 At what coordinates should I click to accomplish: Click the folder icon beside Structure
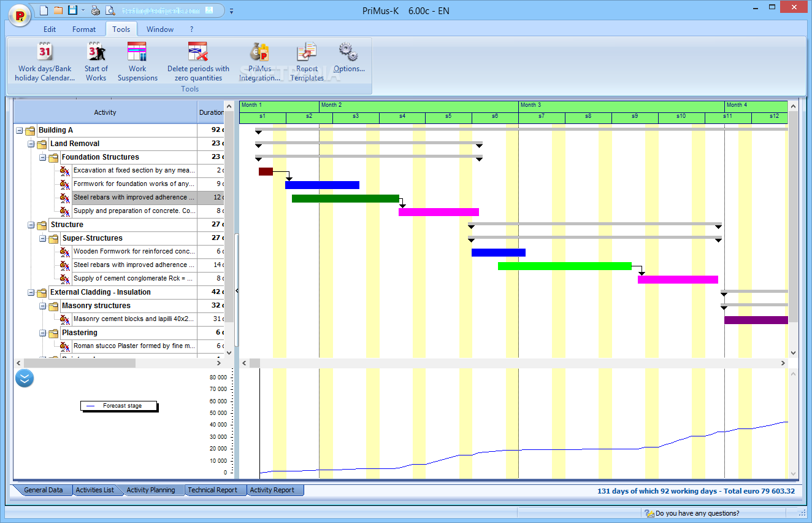[42, 225]
